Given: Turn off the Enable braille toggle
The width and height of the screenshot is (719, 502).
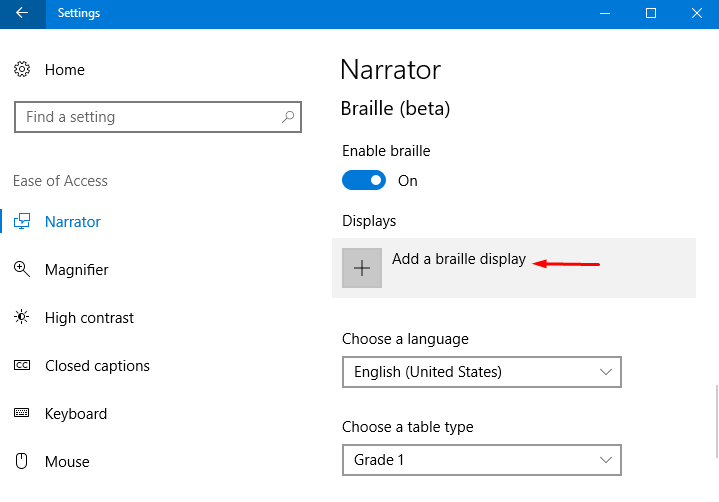Looking at the screenshot, I should (x=364, y=180).
